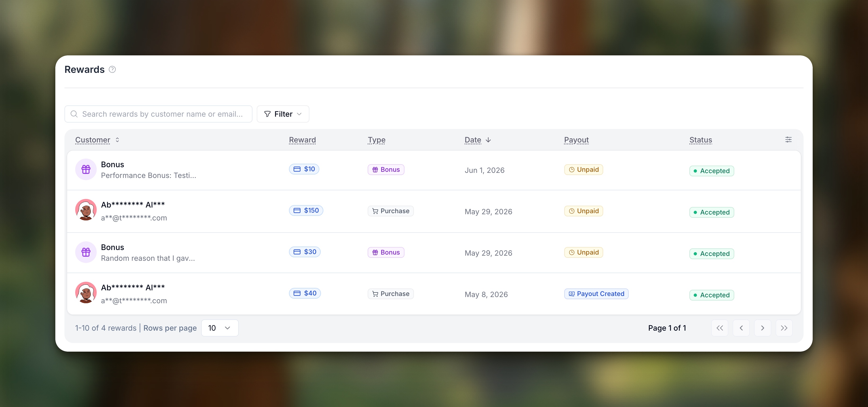868x407 pixels.
Task: Click the gift icon on the Performance Bonus row
Action: [x=86, y=169]
